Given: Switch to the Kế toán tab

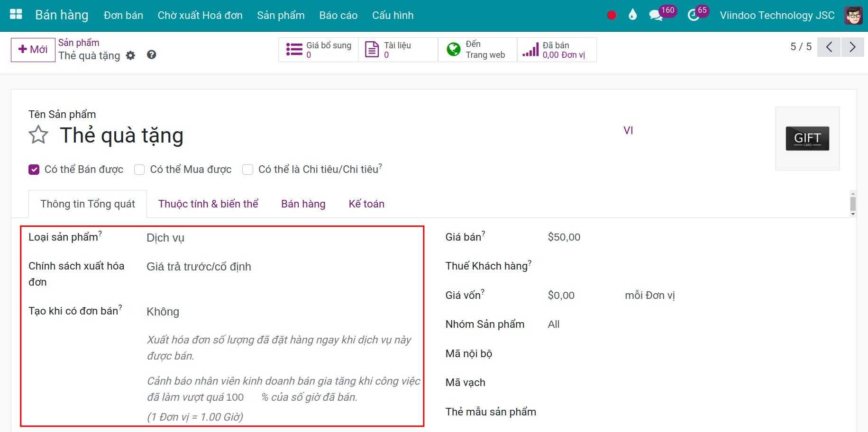Looking at the screenshot, I should tap(366, 204).
